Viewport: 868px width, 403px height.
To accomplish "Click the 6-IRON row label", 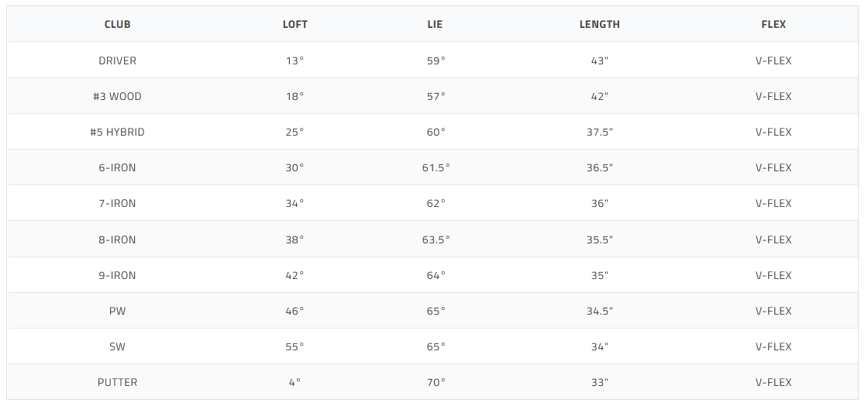I will click(x=117, y=167).
